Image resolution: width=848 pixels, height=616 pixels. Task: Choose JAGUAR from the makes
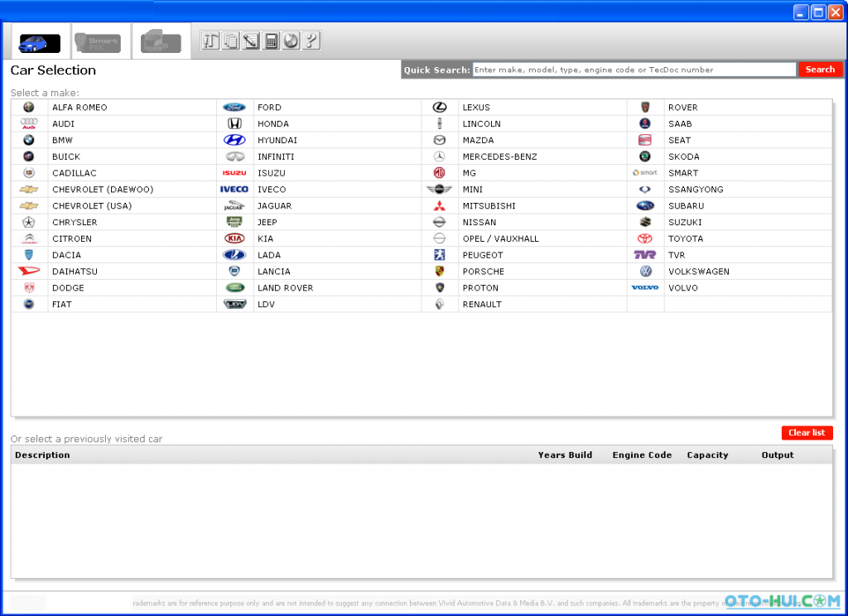(x=274, y=206)
